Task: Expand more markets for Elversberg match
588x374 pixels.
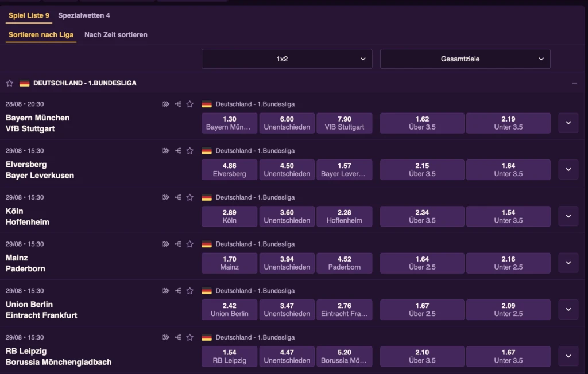Action: (568, 169)
